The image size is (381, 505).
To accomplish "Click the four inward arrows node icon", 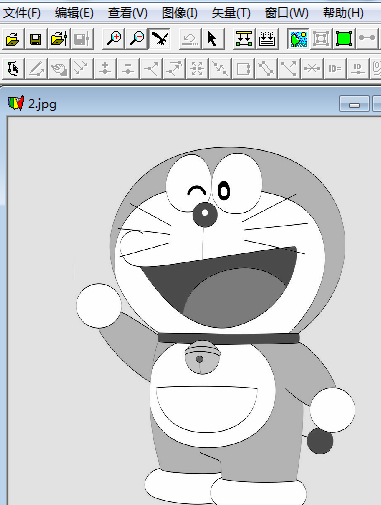I will pyautogui.click(x=197, y=69).
